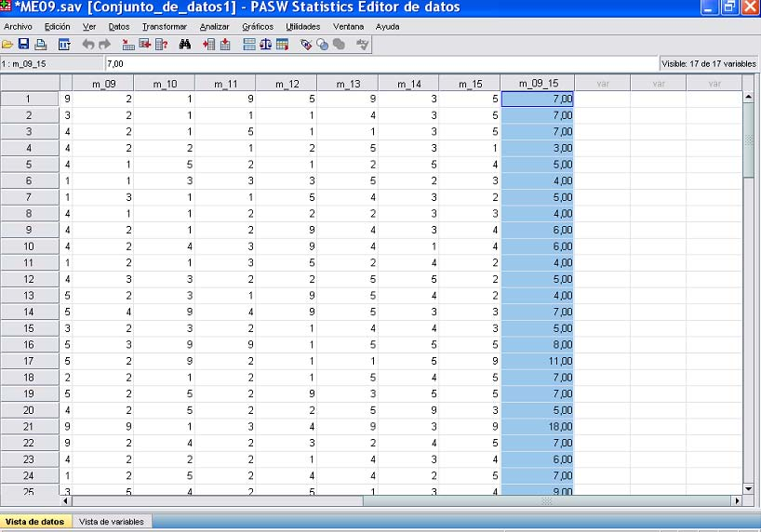Open the Transformar menu
Image resolution: width=761 pixels, height=532 pixels.
coord(164,27)
